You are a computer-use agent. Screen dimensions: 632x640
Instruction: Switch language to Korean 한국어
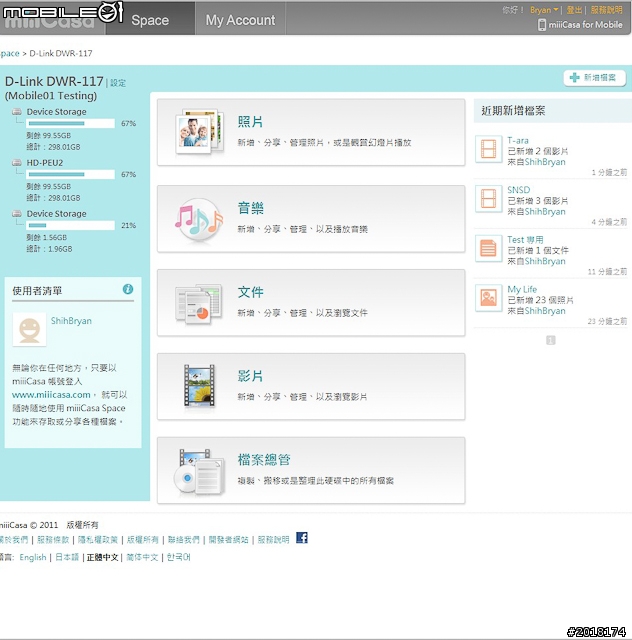pyautogui.click(x=178, y=557)
